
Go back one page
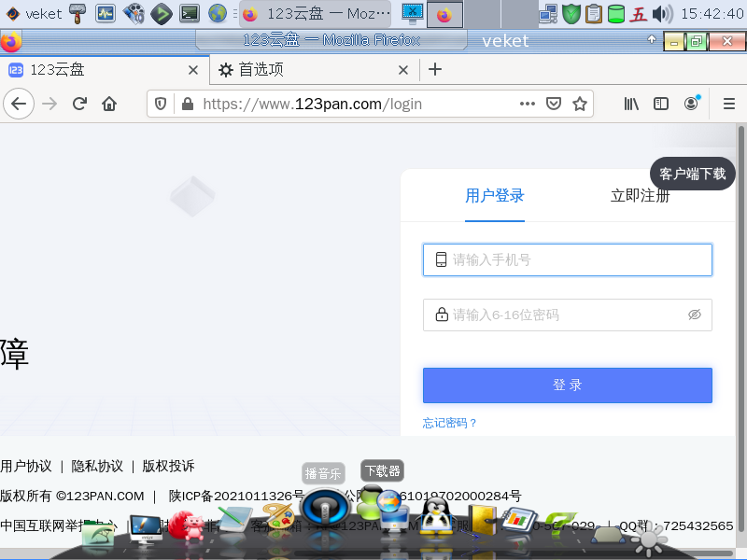19,104
